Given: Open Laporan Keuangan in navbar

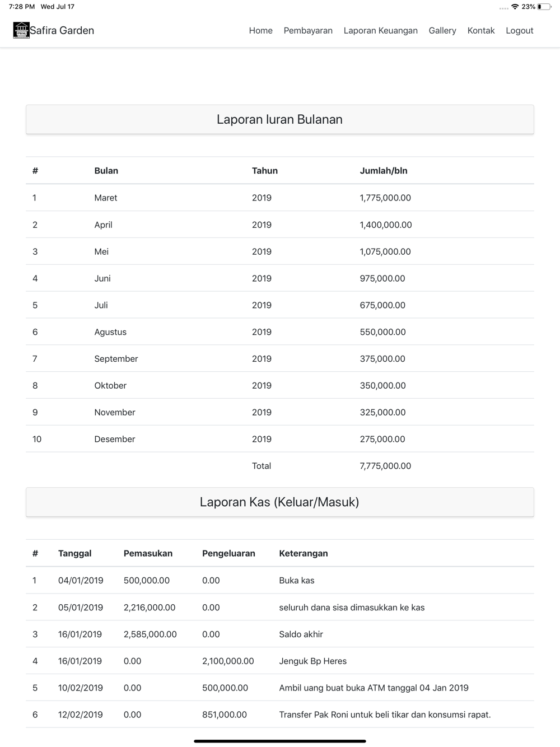Looking at the screenshot, I should [381, 31].
